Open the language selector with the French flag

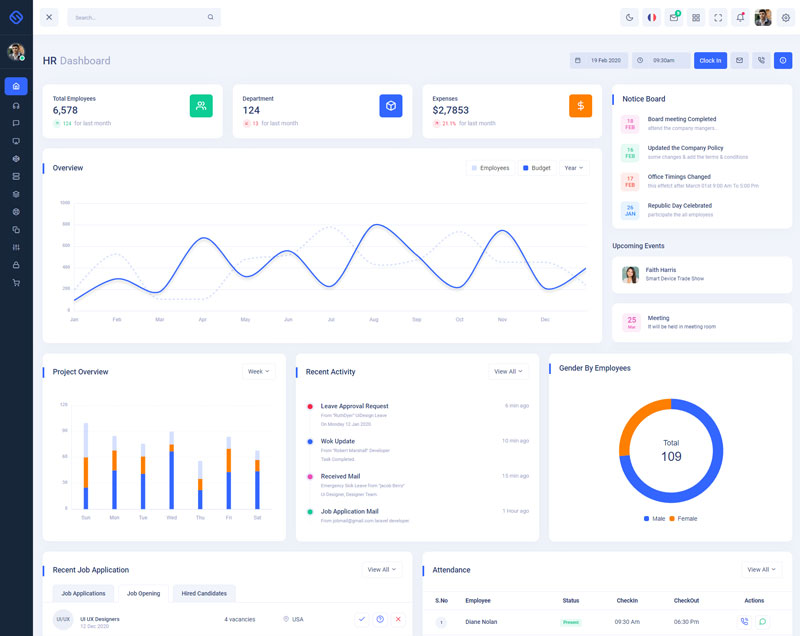pyautogui.click(x=652, y=17)
